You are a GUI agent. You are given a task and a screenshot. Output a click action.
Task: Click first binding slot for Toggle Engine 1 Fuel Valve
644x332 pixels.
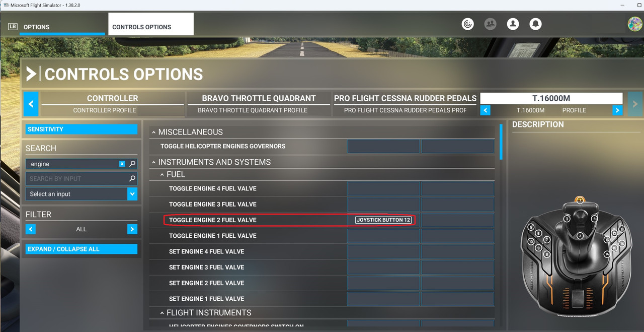[x=383, y=235]
